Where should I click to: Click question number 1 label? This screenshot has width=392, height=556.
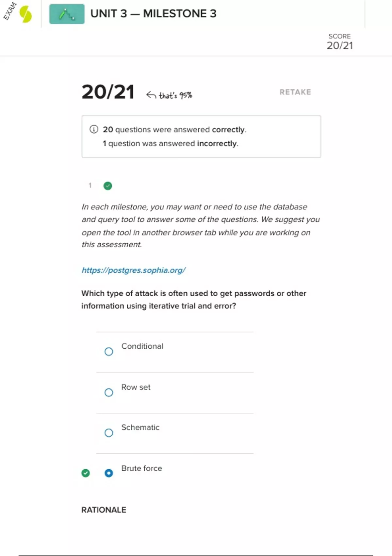coord(90,185)
